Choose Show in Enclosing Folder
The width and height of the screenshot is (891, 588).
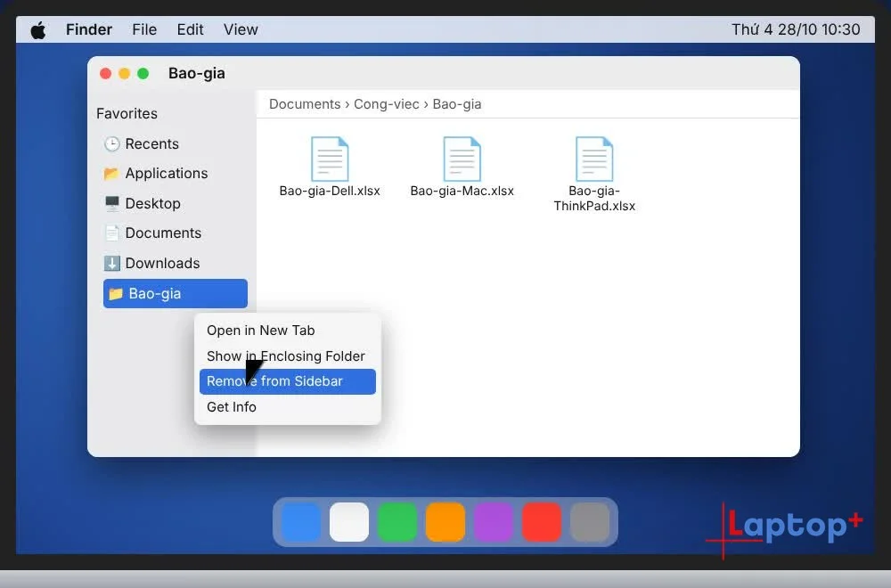(x=288, y=356)
